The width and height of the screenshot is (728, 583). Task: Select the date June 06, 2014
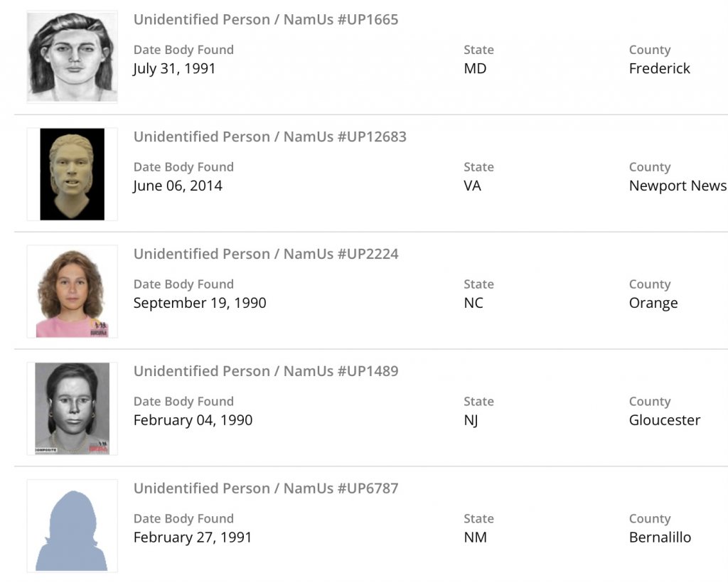(x=178, y=186)
